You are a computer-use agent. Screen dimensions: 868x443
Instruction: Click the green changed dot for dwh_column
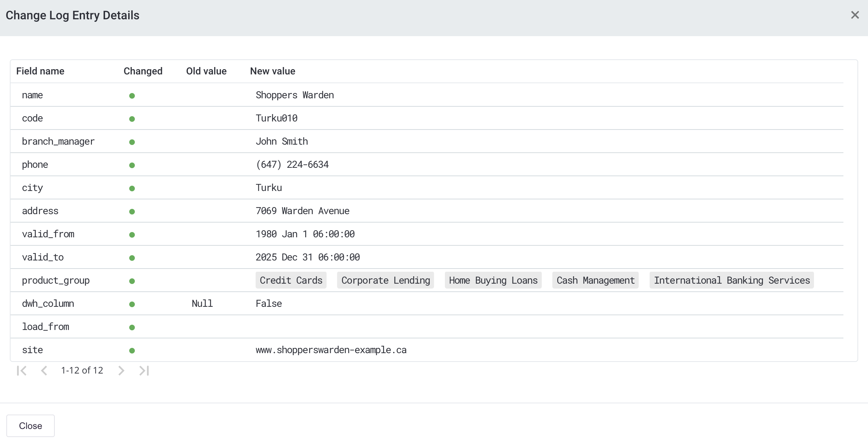[x=132, y=304]
